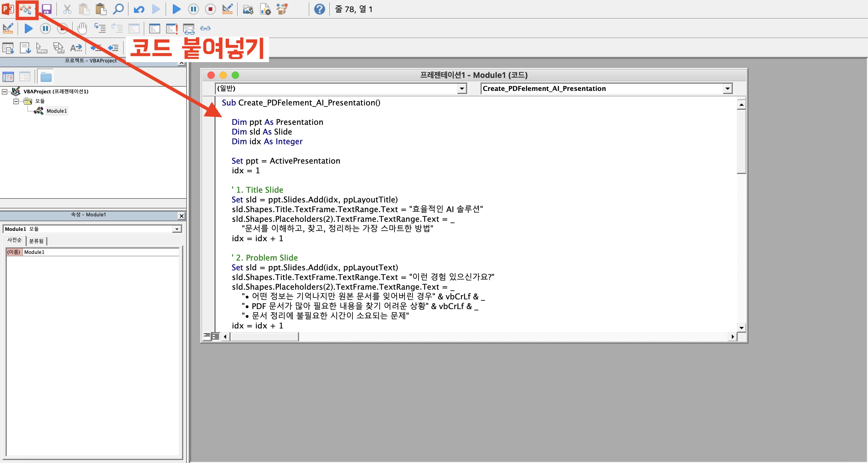The width and height of the screenshot is (868, 463).
Task: Run the macro using the Run button
Action: point(176,9)
